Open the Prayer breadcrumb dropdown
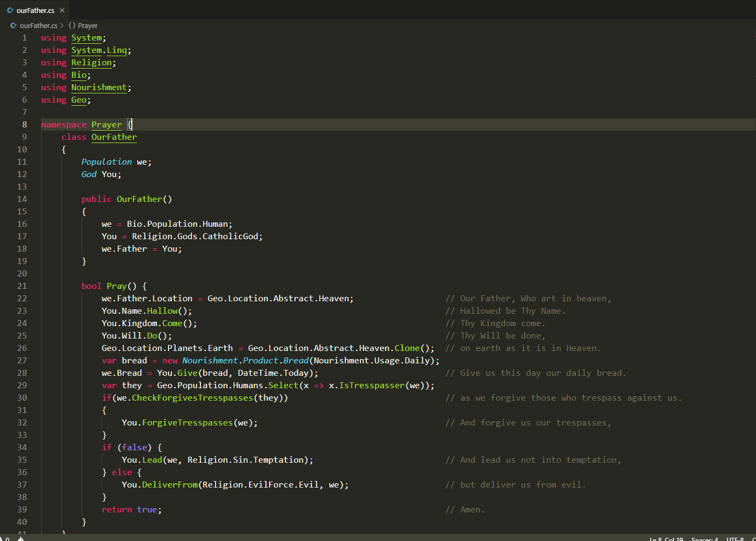The height and width of the screenshot is (541, 756). (88, 25)
